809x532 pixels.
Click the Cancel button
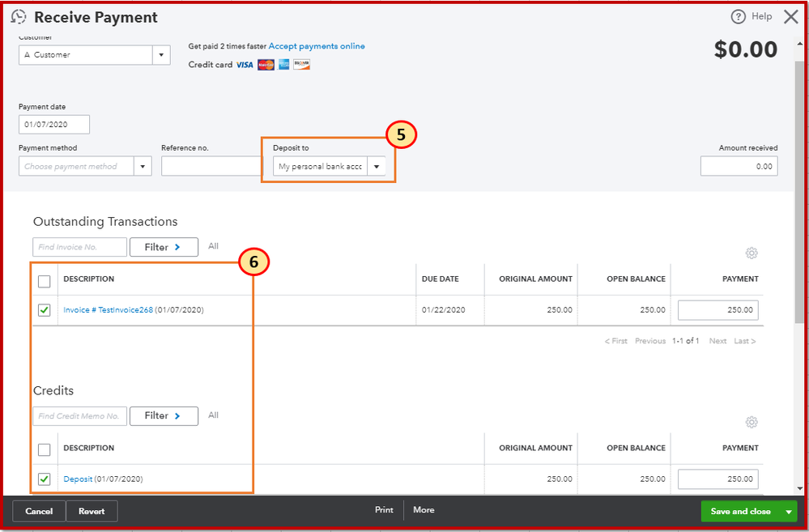39,512
